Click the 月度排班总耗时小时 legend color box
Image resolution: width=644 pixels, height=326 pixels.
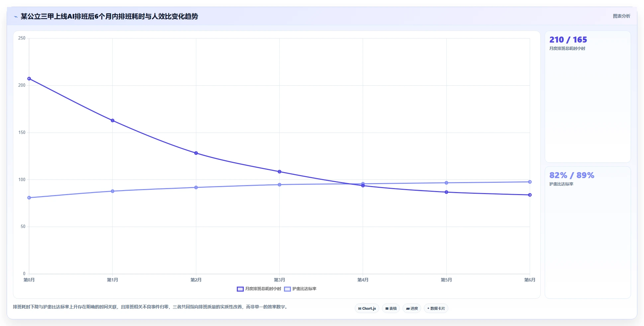(240, 289)
